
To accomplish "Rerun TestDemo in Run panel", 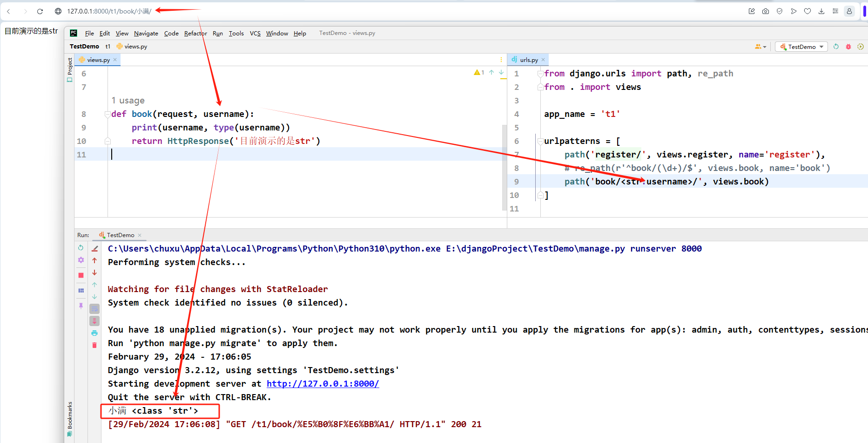I will [81, 248].
